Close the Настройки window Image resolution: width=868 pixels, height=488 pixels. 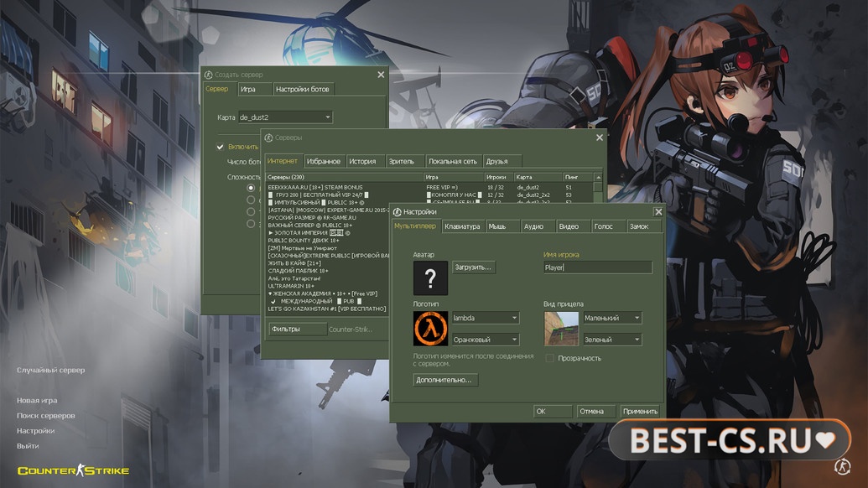pyautogui.click(x=657, y=212)
